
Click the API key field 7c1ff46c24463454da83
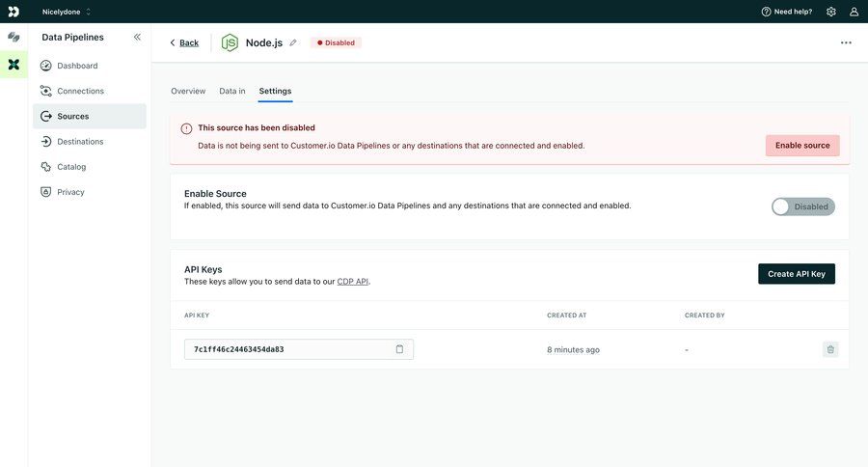[299, 349]
